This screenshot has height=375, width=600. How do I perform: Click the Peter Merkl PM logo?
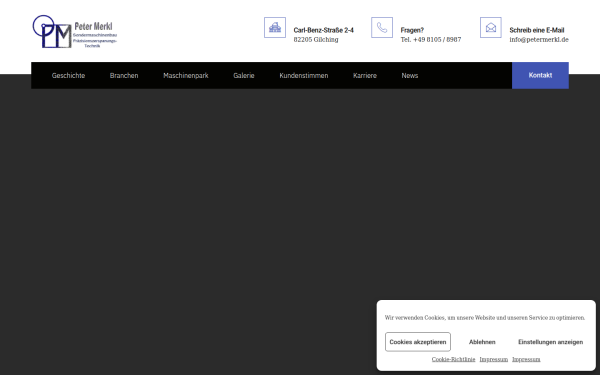75,31
